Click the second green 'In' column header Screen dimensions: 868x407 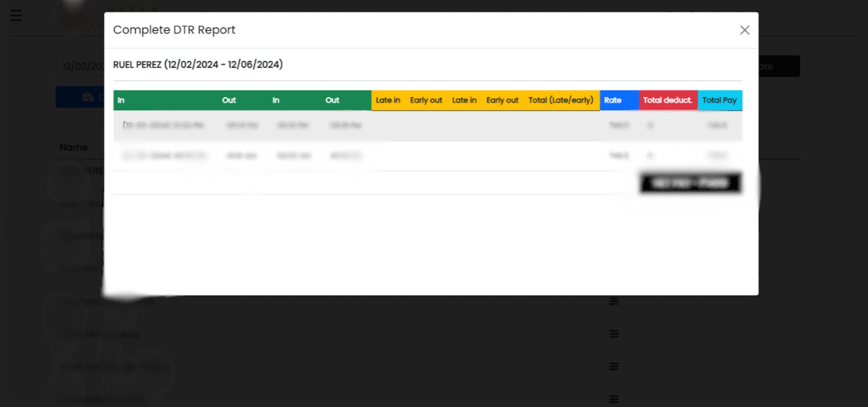coord(276,100)
